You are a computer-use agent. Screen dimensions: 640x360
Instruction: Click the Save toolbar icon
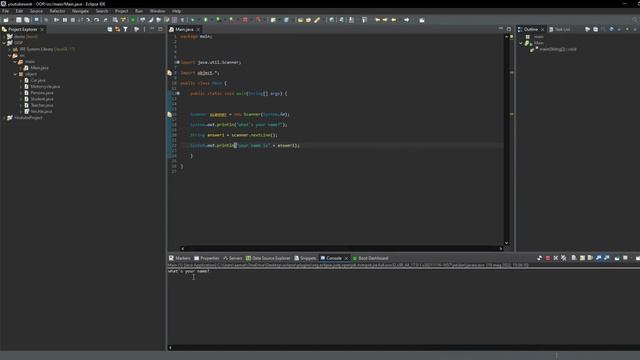click(18, 20)
